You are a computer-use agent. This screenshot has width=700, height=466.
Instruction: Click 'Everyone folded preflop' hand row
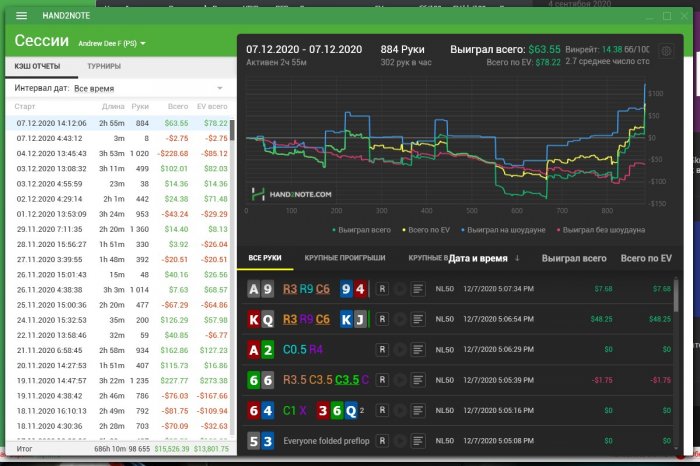click(458, 441)
